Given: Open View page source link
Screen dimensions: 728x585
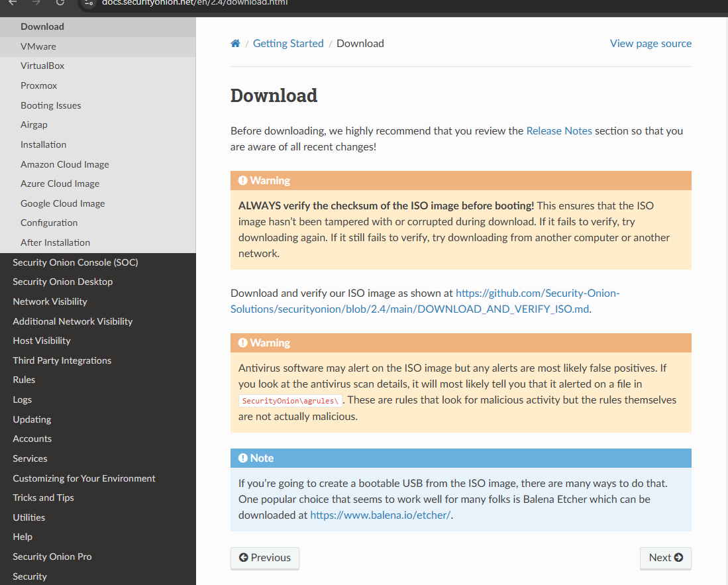Looking at the screenshot, I should (x=650, y=43).
